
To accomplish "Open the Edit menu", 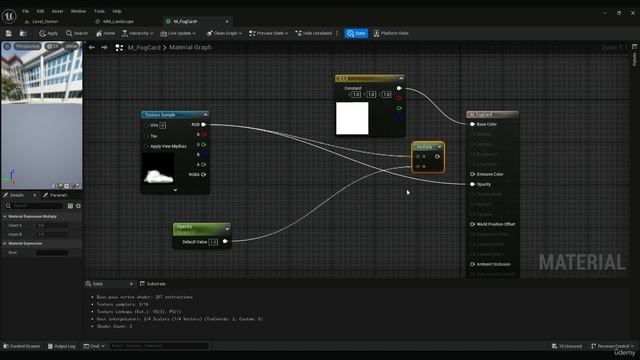I will point(40,11).
